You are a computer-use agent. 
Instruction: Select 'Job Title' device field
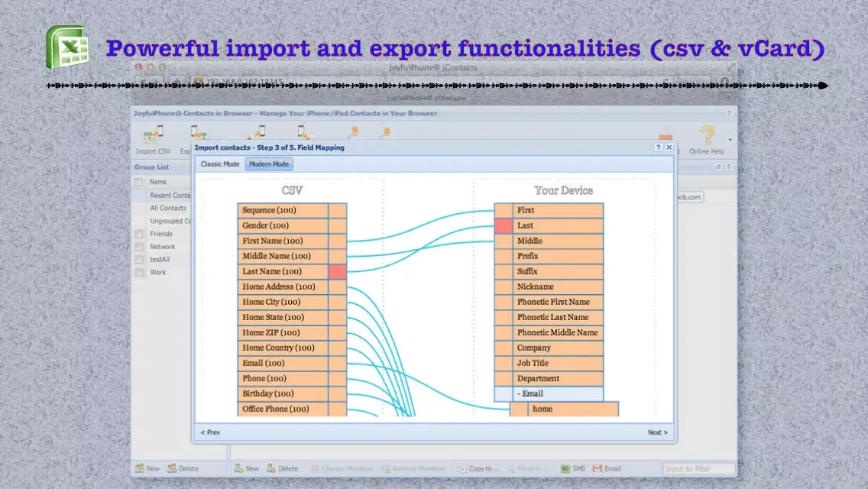coord(558,363)
